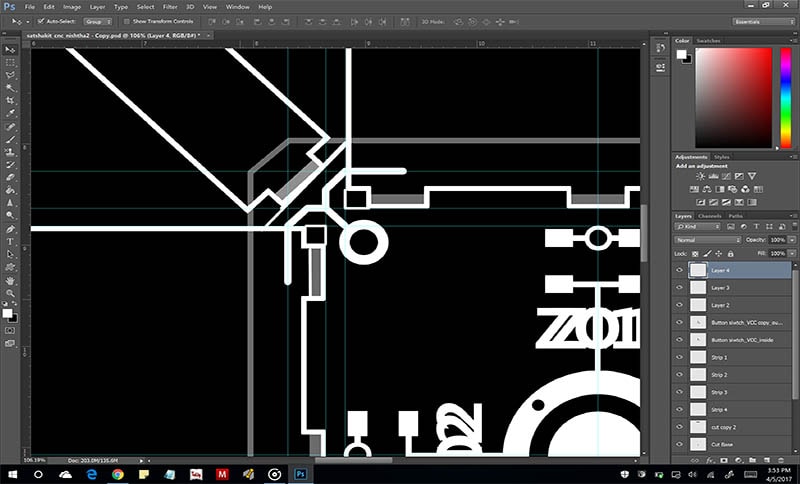Select the Eraser tool
The height and width of the screenshot is (484, 800).
tap(10, 177)
